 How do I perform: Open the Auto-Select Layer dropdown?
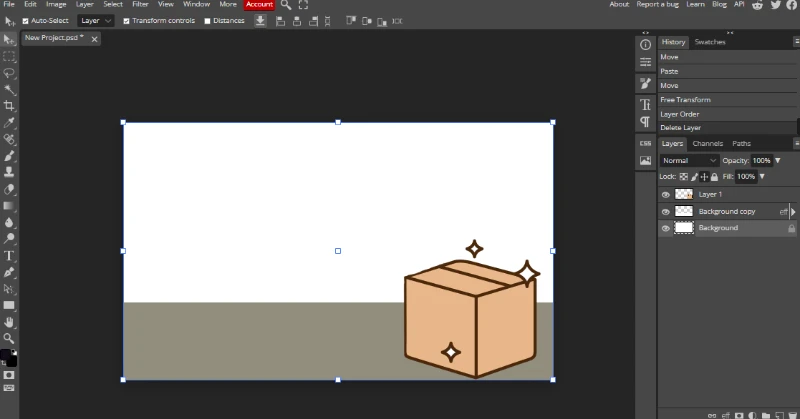[95, 21]
